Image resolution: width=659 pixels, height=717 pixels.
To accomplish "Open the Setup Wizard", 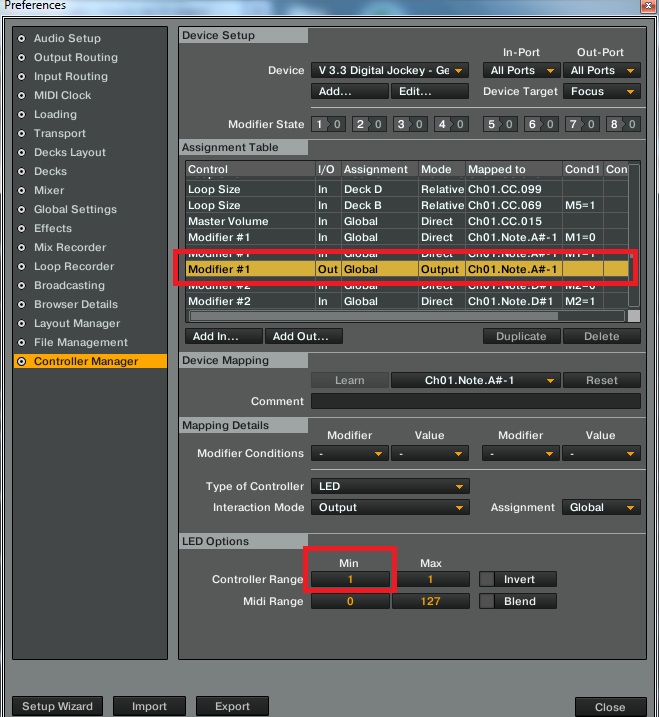I will point(57,706).
